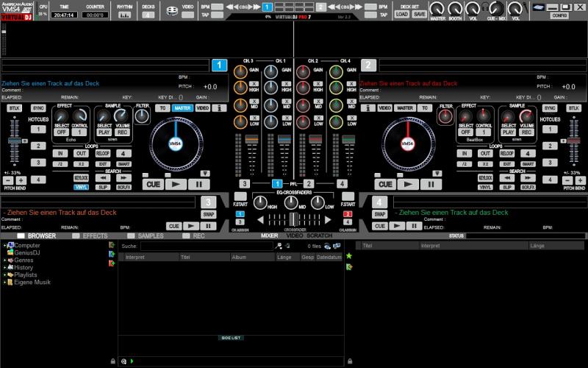Click the green star icon beside the side list
The width and height of the screenshot is (588, 368).
point(349,256)
